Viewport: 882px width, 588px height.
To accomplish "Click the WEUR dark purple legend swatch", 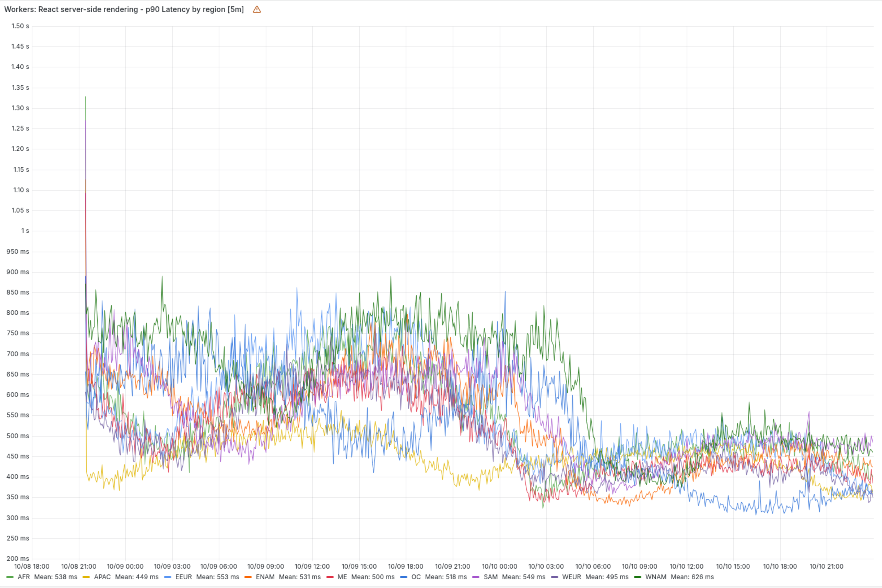I will coord(554,577).
